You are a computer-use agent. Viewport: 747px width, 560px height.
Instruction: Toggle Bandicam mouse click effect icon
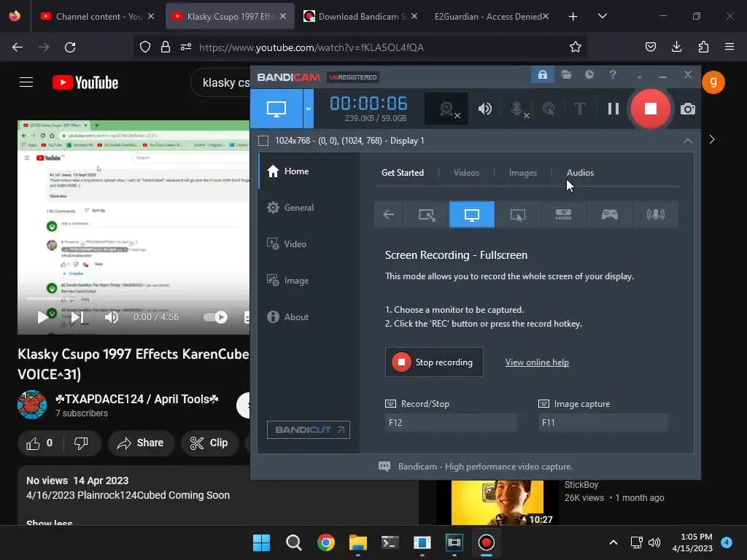pos(549,109)
